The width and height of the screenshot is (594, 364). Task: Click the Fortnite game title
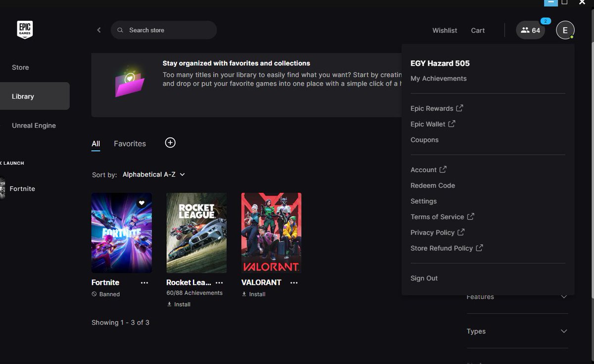pos(105,282)
